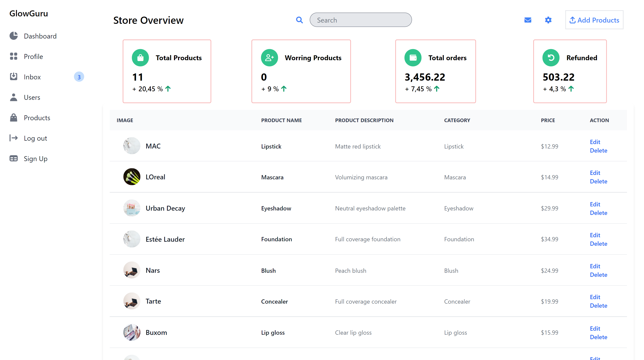
Task: Select the Inbox icon in the sidebar
Action: coord(14,77)
